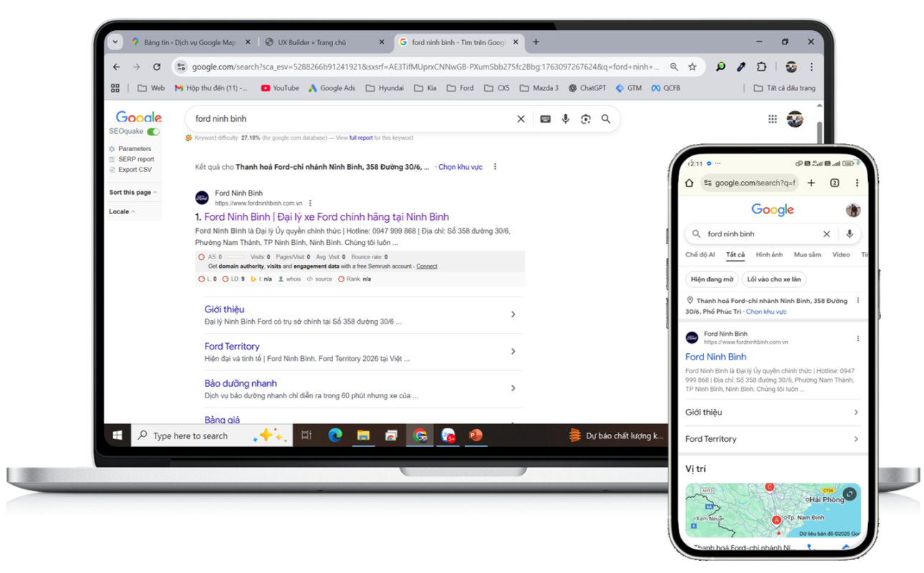Click the "Chọn khu vực" link on desktop
The height and width of the screenshot is (573, 924).
click(460, 167)
